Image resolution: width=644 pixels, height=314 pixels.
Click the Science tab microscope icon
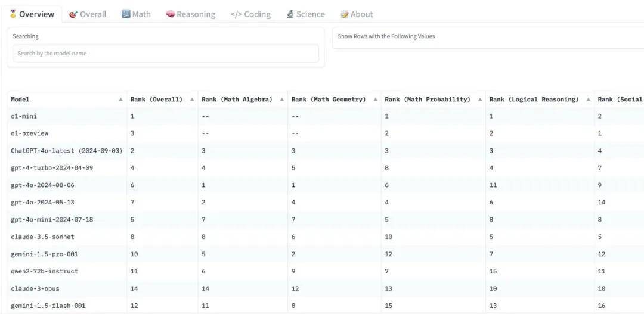pos(290,14)
